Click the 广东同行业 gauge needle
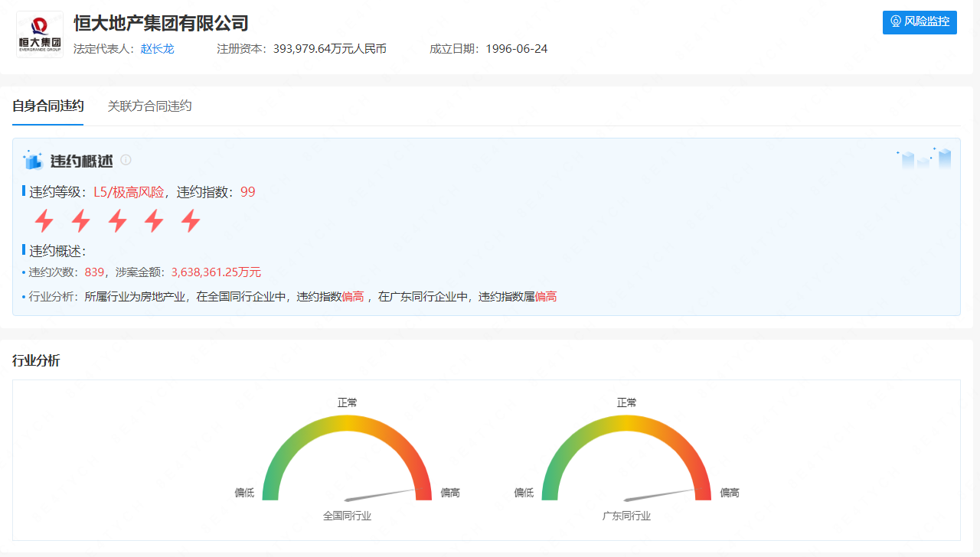Screen dimensions: 980x557 (660, 494)
